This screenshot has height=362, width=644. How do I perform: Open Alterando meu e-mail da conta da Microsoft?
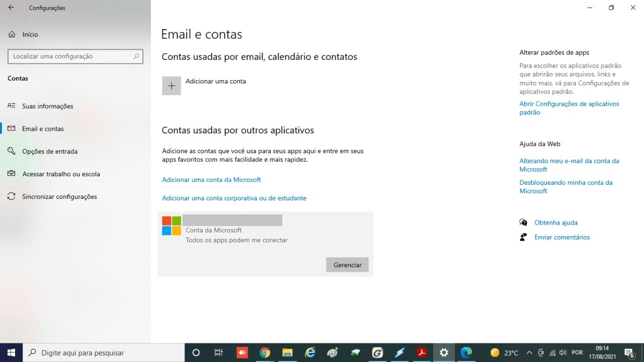tap(569, 165)
